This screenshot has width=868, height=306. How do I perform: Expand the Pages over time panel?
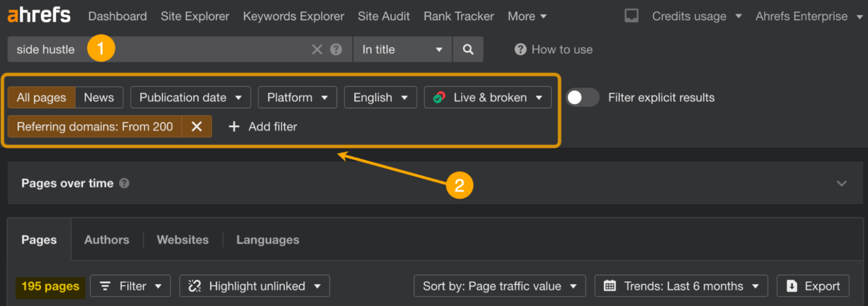coord(841,183)
